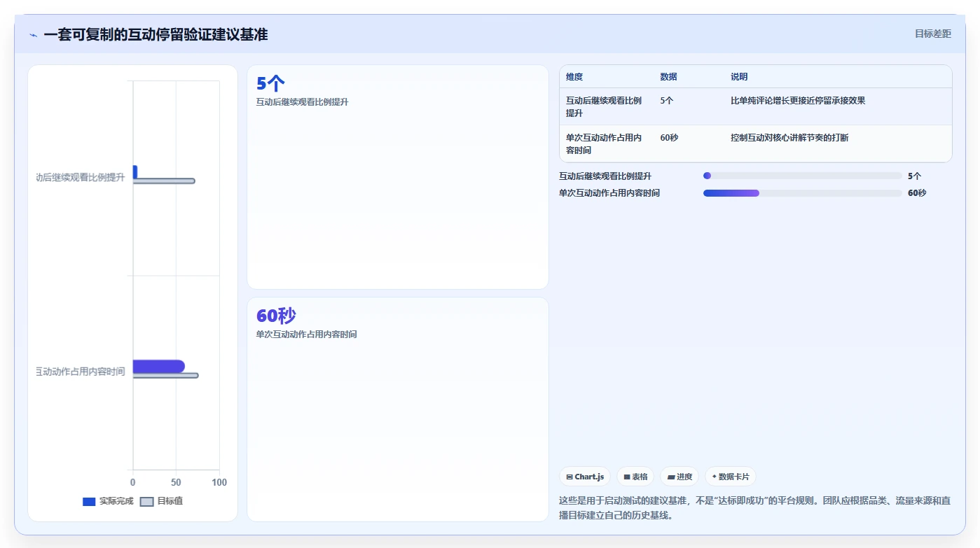The width and height of the screenshot is (980, 548).
Task: Click the 进度 tag chip
Action: [x=679, y=477]
